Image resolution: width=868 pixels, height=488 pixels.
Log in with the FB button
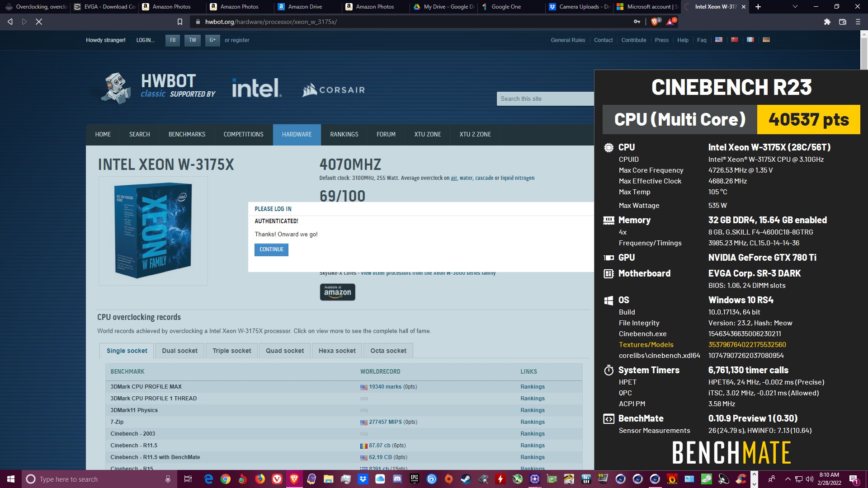coord(173,40)
